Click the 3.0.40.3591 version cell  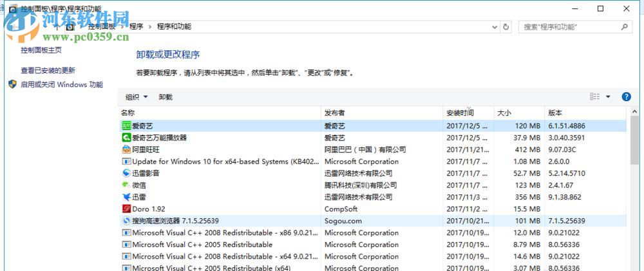[566, 138]
